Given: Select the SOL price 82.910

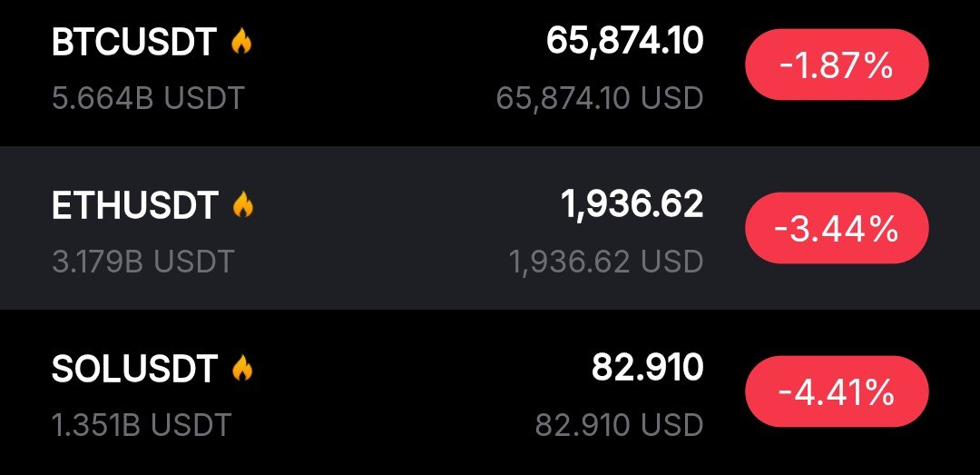Looking at the screenshot, I should (x=647, y=367).
